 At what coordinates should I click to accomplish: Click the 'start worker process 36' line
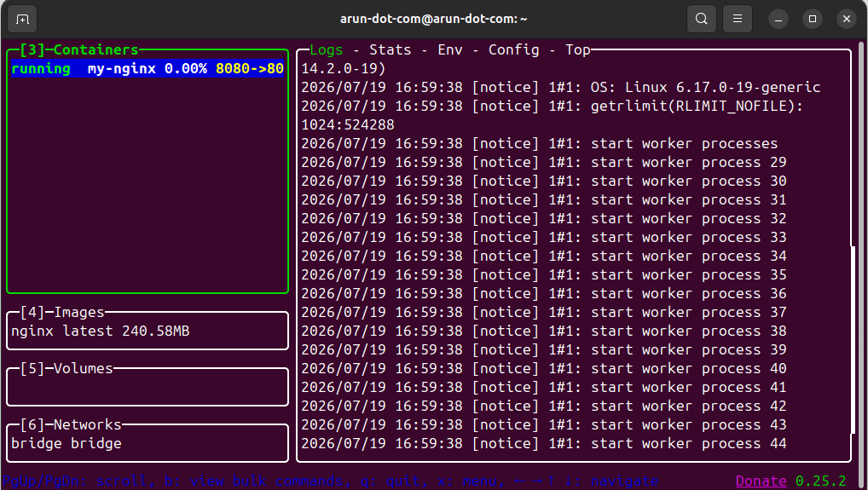coord(544,294)
